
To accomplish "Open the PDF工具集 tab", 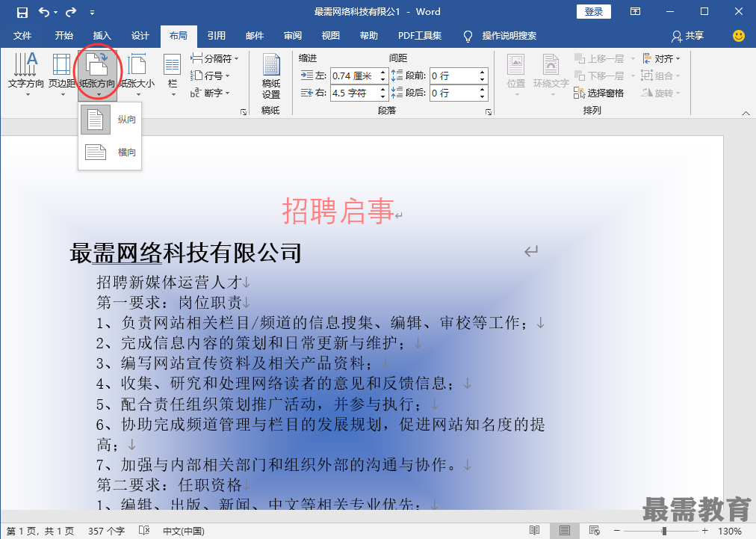I will click(x=420, y=36).
